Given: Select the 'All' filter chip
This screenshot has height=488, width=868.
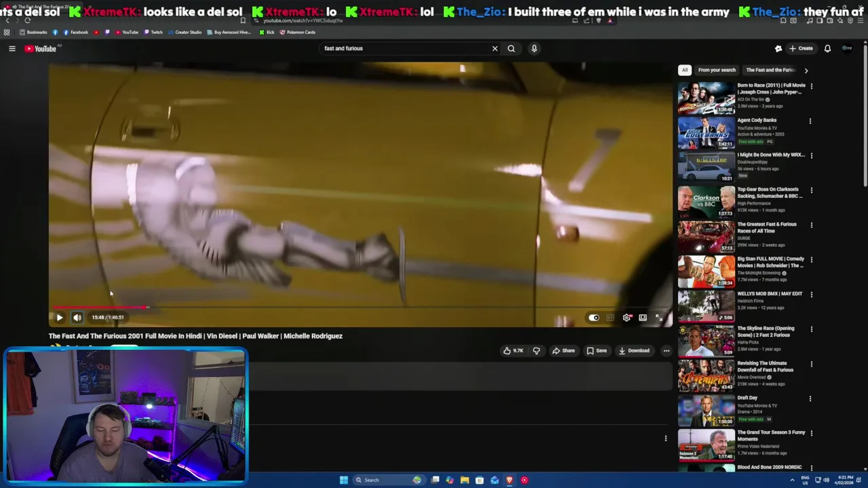Looking at the screenshot, I should [x=684, y=70].
